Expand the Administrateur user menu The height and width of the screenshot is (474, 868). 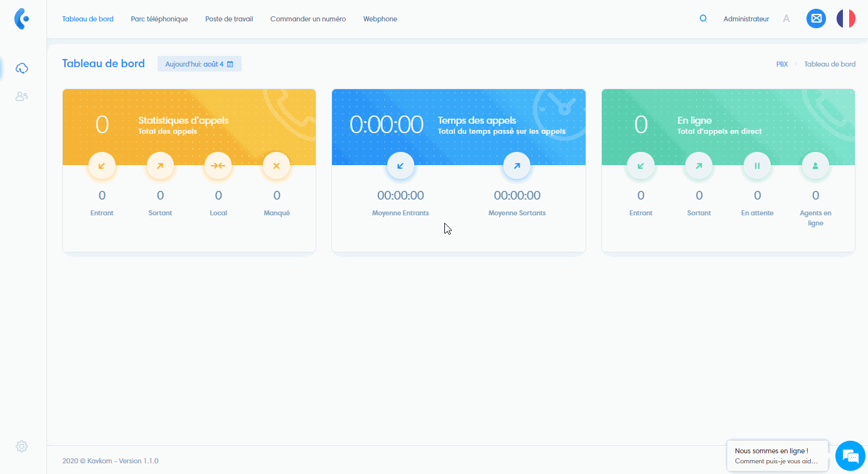tap(746, 19)
